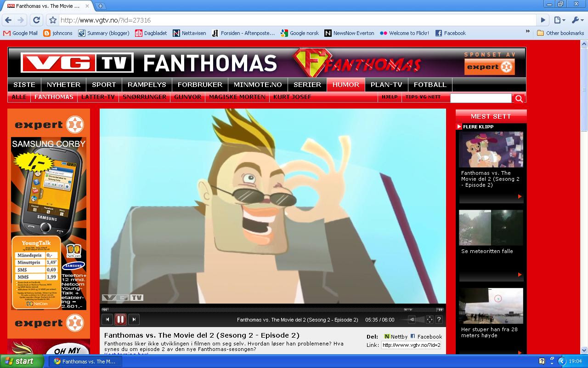Seek within the video progress bar
The image size is (588, 368).
point(273,310)
